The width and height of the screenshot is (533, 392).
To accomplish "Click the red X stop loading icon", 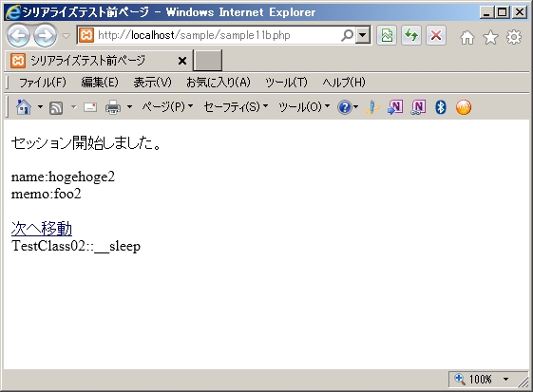I will tap(436, 35).
